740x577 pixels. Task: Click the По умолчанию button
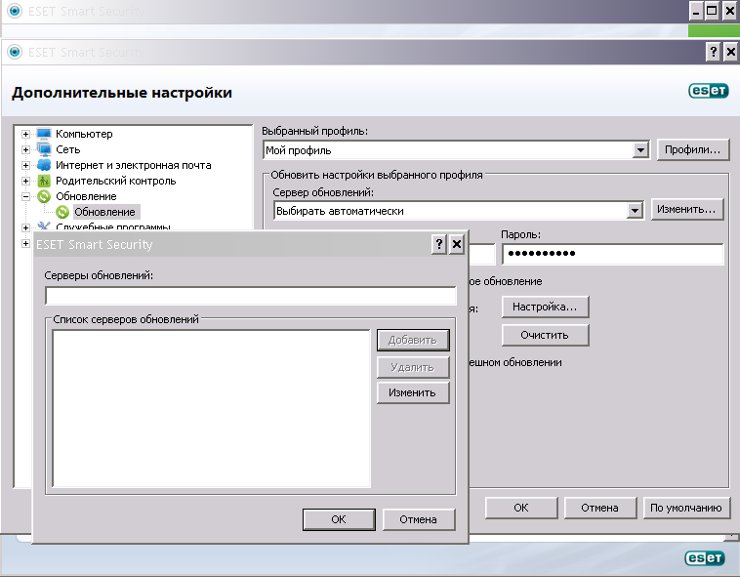(x=686, y=508)
